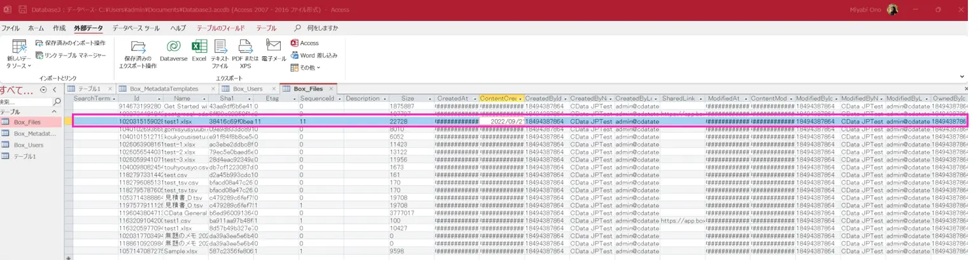Close the Box_Users document tab
This screenshot has height=260, width=980.
click(275, 89)
